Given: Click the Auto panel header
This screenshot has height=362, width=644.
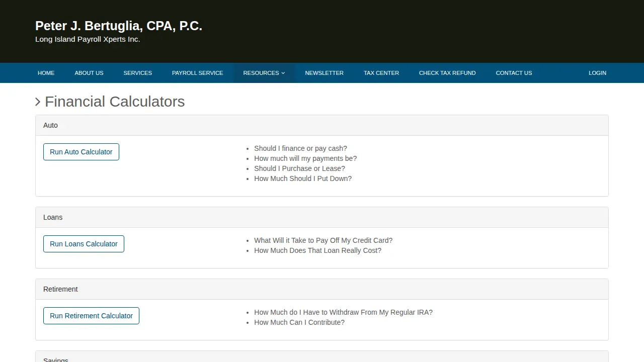Looking at the screenshot, I should click(x=322, y=125).
